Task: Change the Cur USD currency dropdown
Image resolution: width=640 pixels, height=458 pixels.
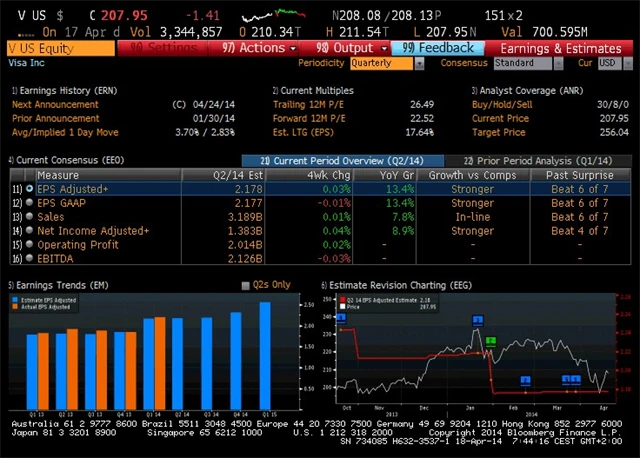Action: point(609,63)
